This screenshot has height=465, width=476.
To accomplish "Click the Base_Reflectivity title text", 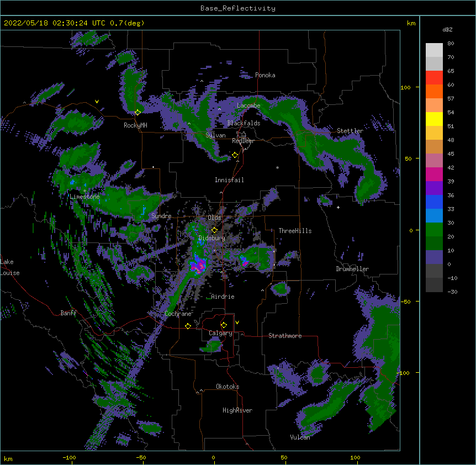I will point(238,8).
